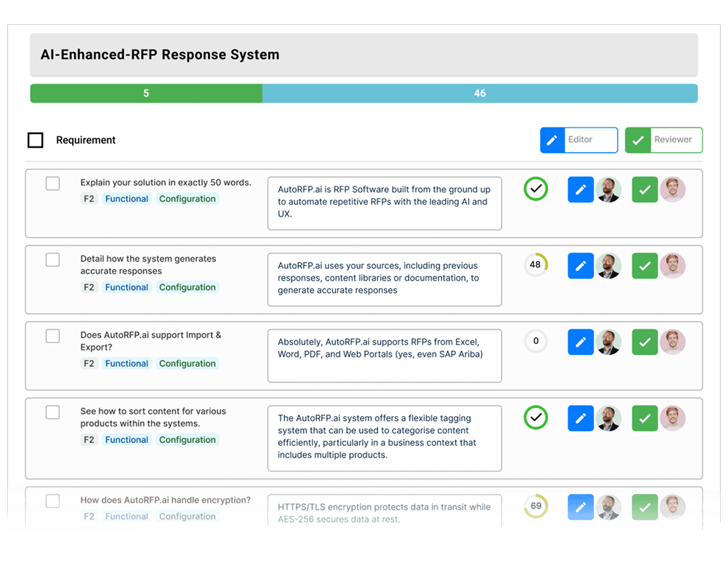Click the blue pencil icon in Editor field

coord(552,140)
